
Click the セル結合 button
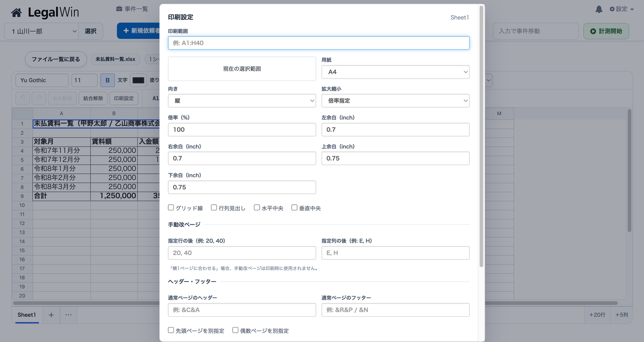click(62, 98)
